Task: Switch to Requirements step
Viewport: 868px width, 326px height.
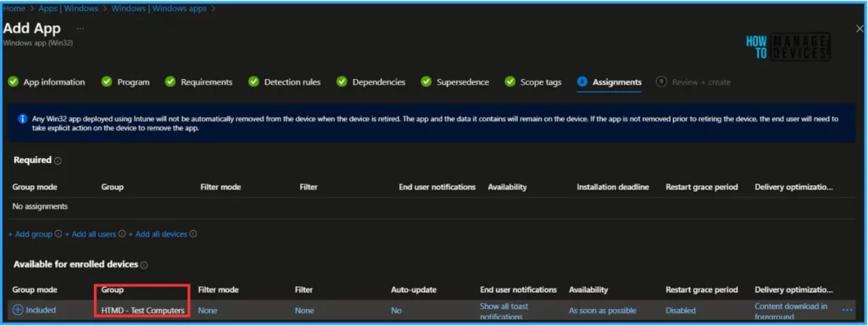Action: pos(207,82)
